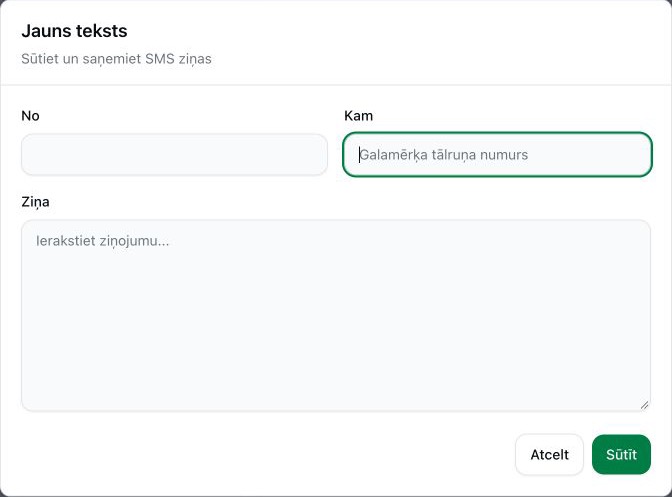Grab the message box resize handle

[645, 405]
